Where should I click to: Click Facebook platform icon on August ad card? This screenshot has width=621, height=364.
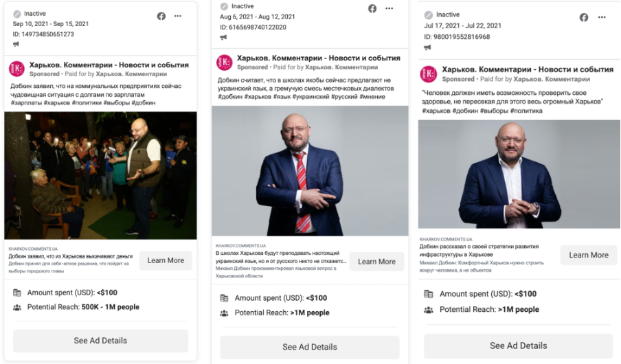point(372,8)
